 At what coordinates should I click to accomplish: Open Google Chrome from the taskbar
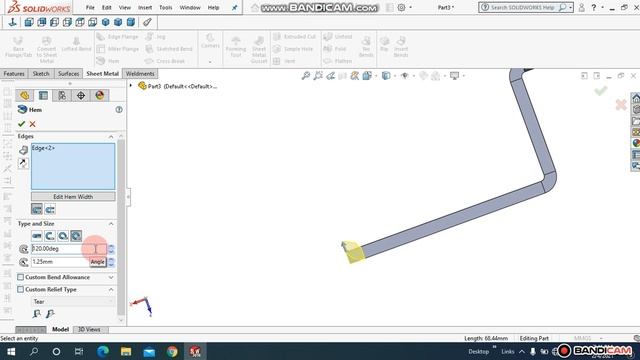[172, 351]
